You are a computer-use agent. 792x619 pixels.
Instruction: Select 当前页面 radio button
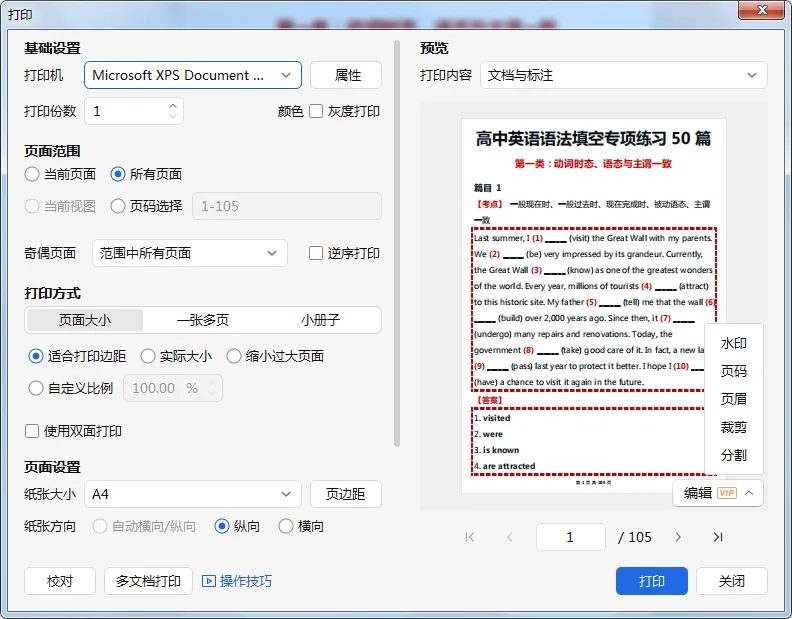[x=32, y=174]
